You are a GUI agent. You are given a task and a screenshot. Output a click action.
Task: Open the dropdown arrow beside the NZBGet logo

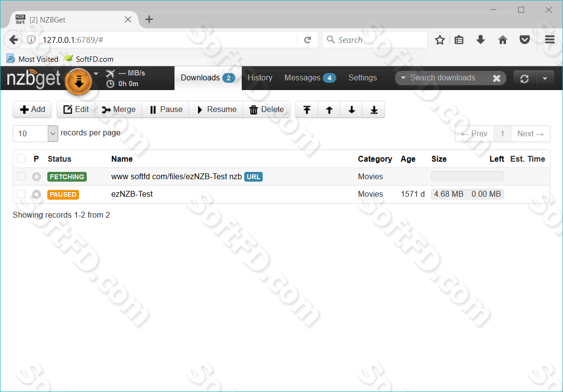tap(96, 74)
